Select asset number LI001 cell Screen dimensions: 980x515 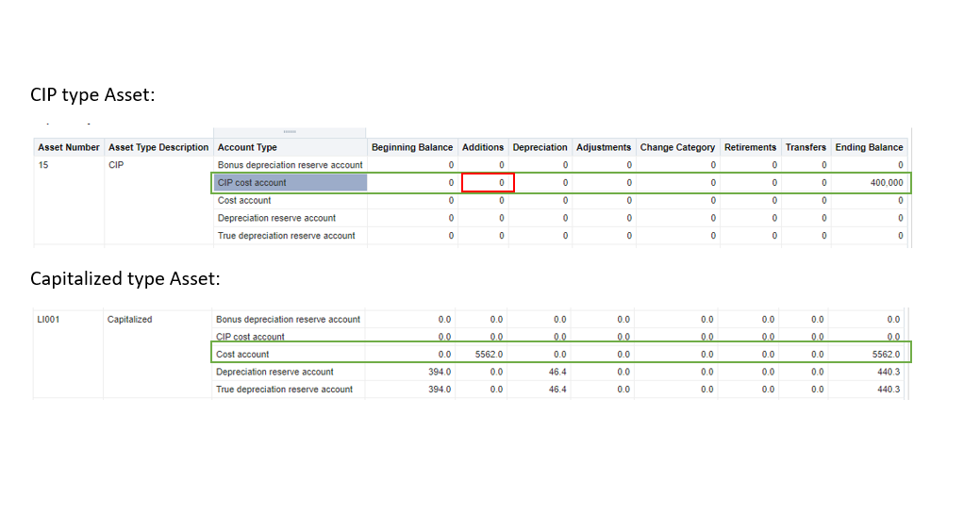pos(48,320)
